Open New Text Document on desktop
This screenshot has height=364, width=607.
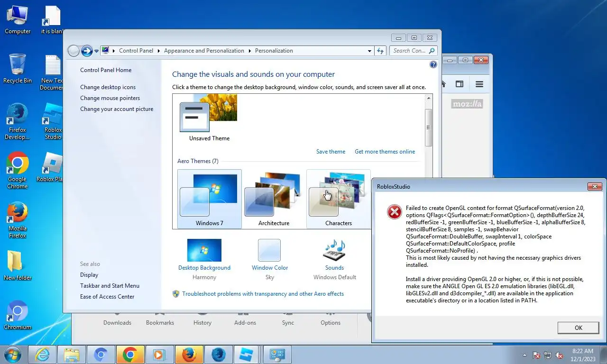(53, 72)
